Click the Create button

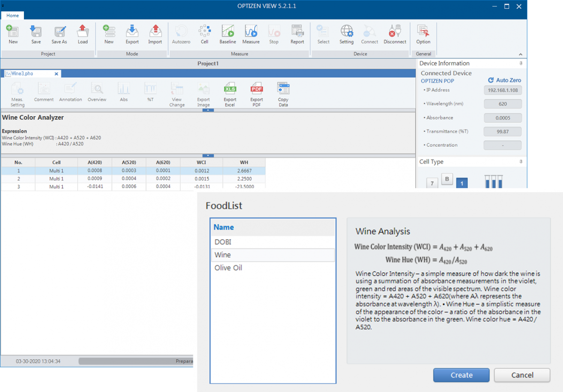pyautogui.click(x=461, y=375)
